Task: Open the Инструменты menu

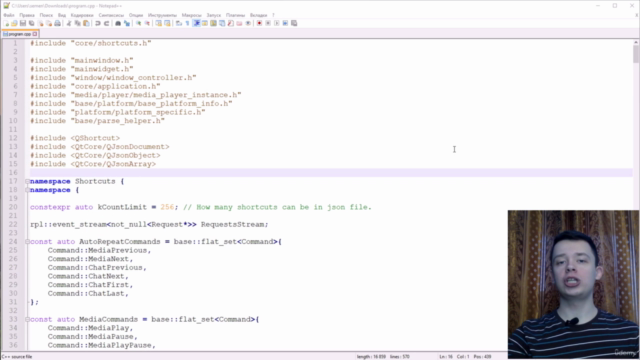Action: point(162,15)
